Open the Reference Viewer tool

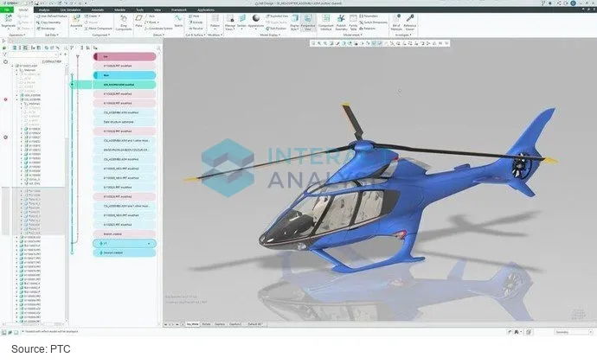click(409, 22)
